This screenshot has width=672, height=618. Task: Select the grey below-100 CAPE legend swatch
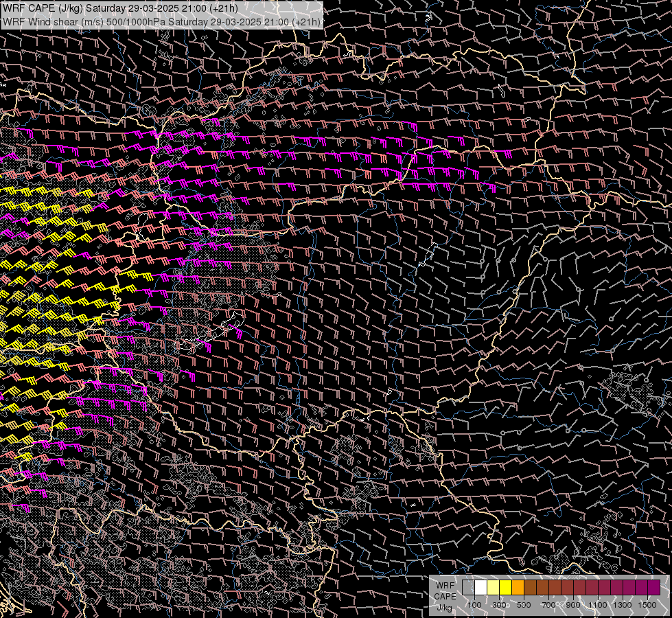click(468, 587)
